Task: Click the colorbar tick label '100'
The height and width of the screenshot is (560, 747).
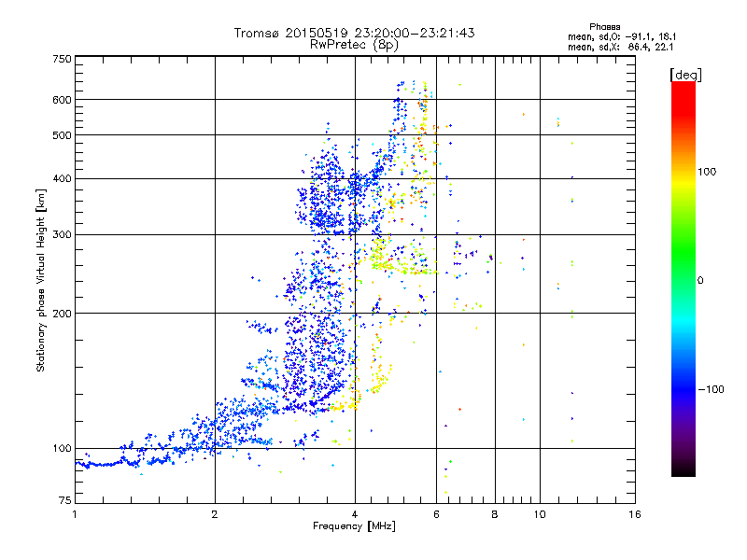Action: click(707, 172)
